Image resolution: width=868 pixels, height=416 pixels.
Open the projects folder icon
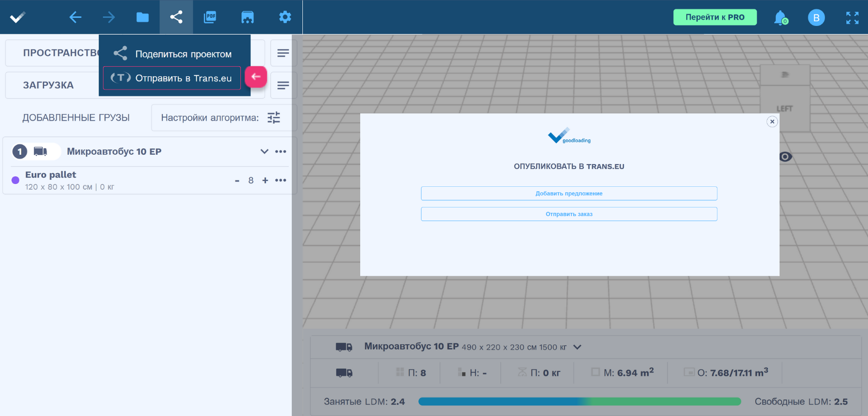[x=143, y=17]
